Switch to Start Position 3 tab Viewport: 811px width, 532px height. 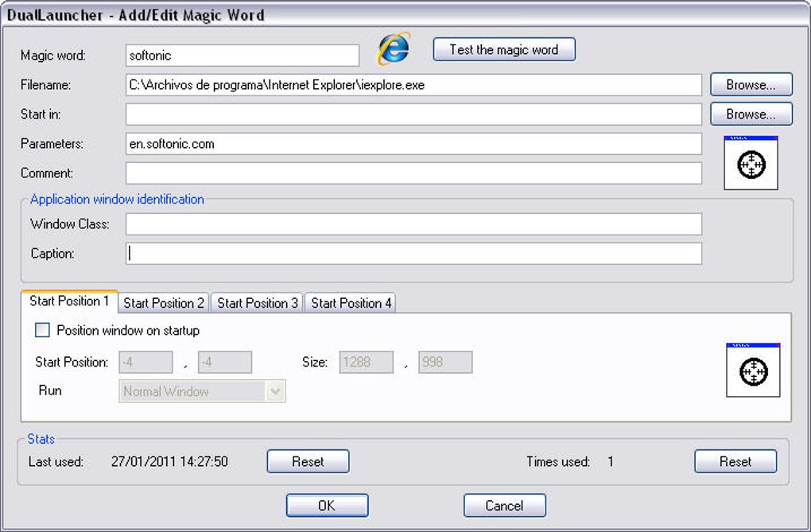[x=258, y=303]
